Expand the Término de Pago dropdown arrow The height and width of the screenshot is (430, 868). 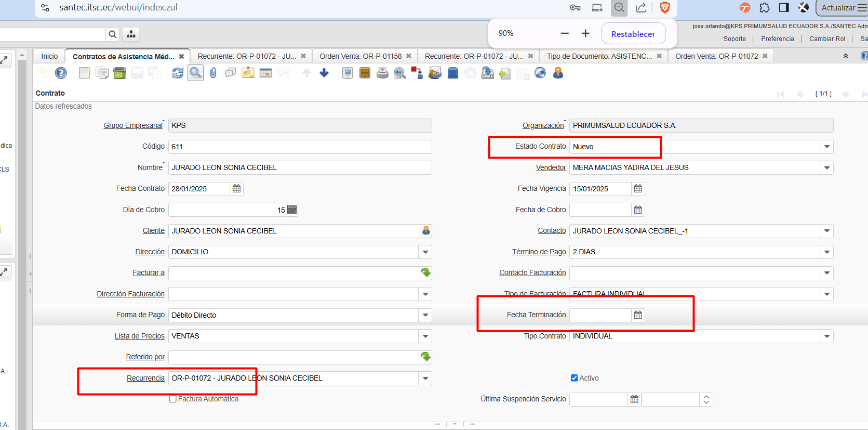tap(826, 252)
